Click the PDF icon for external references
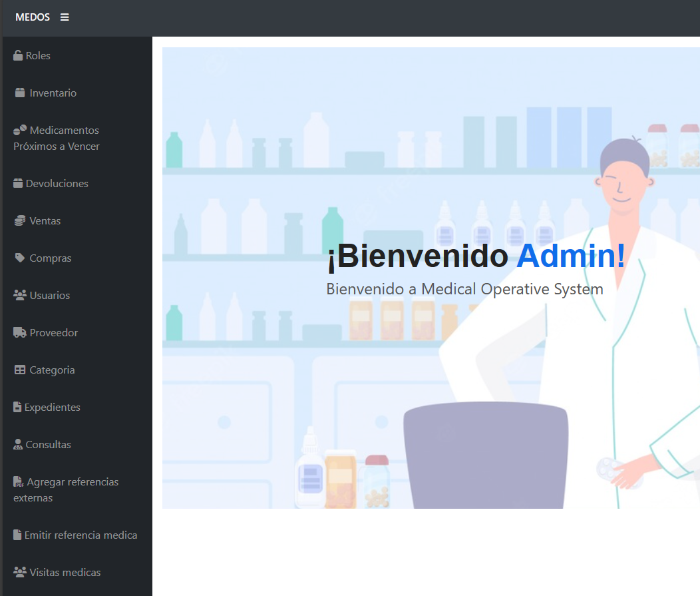The height and width of the screenshot is (596, 700). pyautogui.click(x=19, y=481)
